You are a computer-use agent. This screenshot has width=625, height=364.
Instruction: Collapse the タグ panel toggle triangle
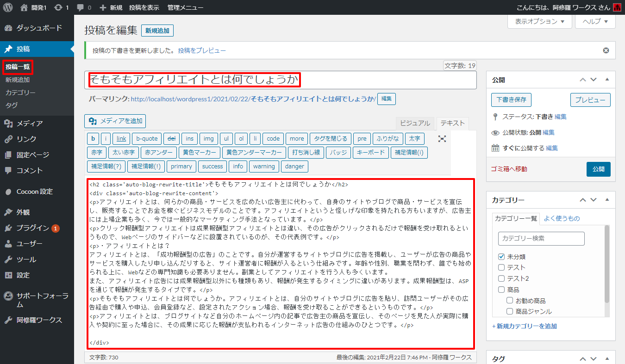[607, 358]
